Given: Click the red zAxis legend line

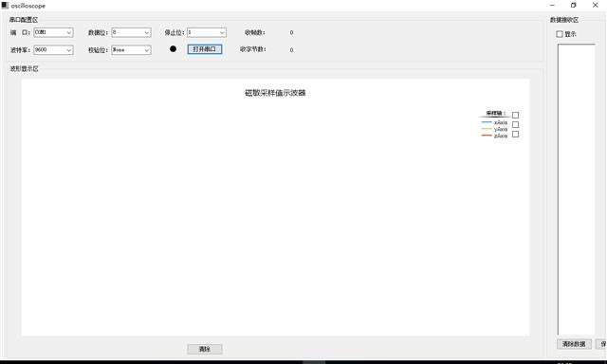Looking at the screenshot, I should (487, 136).
